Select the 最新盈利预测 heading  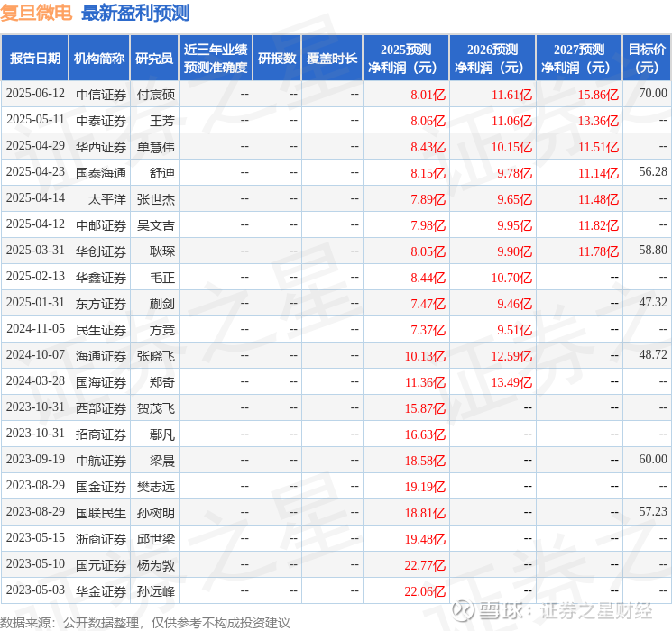(x=135, y=13)
